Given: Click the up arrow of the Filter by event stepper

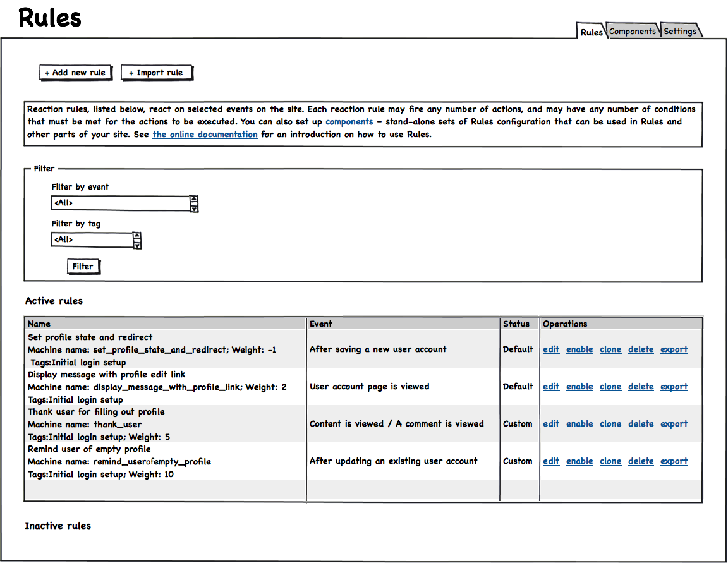Looking at the screenshot, I should [194, 199].
